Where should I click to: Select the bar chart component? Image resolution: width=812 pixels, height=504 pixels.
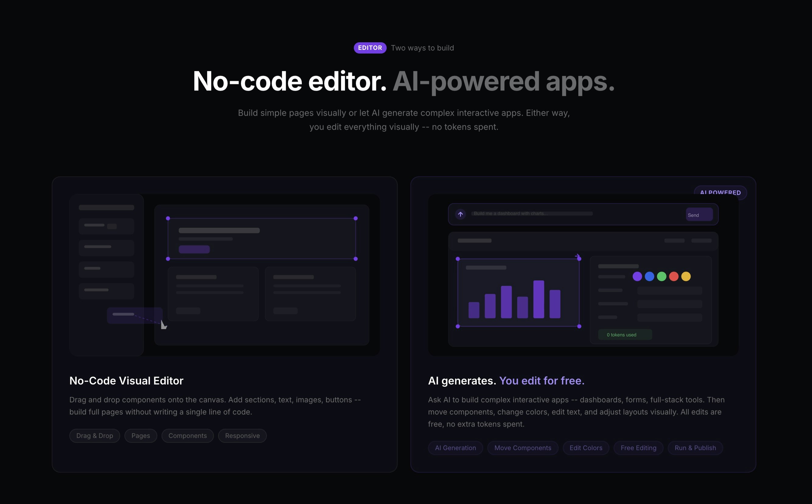pos(518,293)
